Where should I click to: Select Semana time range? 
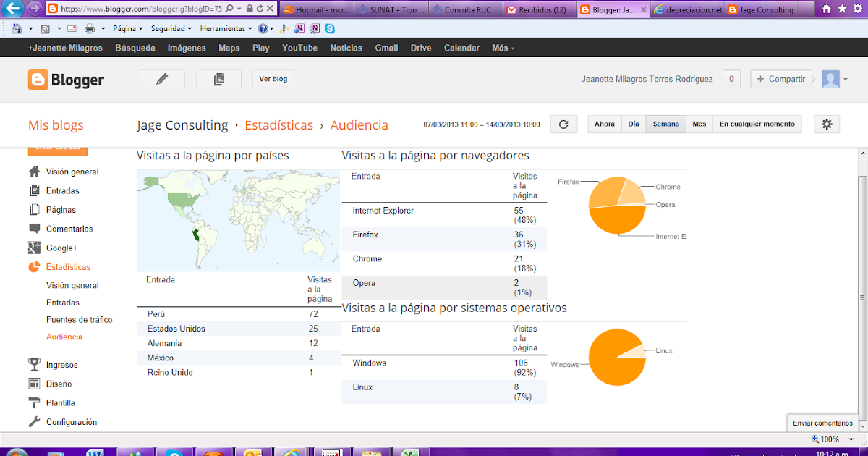666,124
